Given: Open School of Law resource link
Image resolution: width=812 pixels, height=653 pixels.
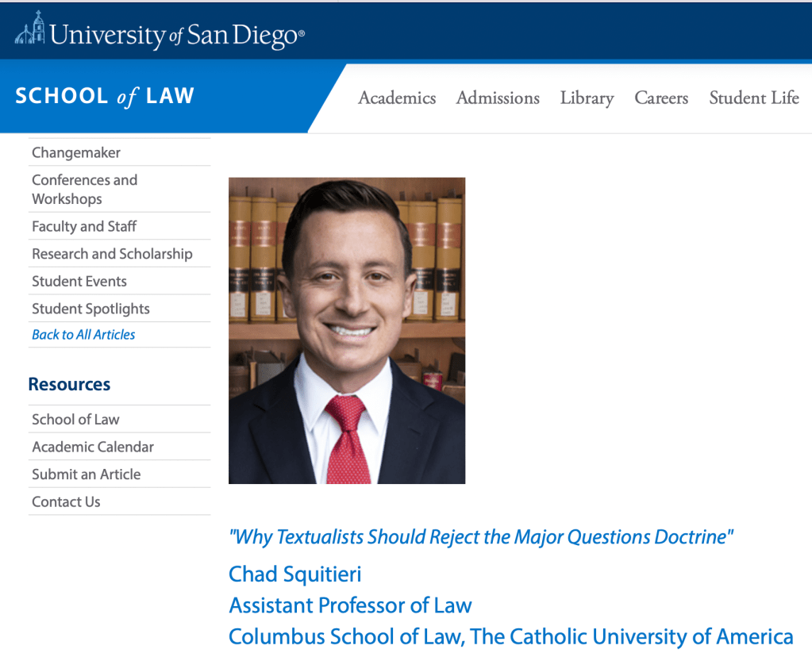Looking at the screenshot, I should [x=75, y=419].
